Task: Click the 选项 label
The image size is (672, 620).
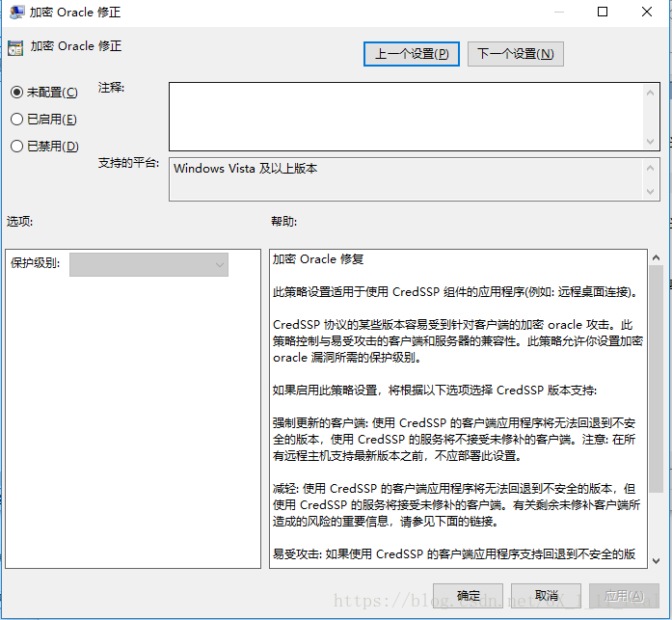Action: pos(19,222)
